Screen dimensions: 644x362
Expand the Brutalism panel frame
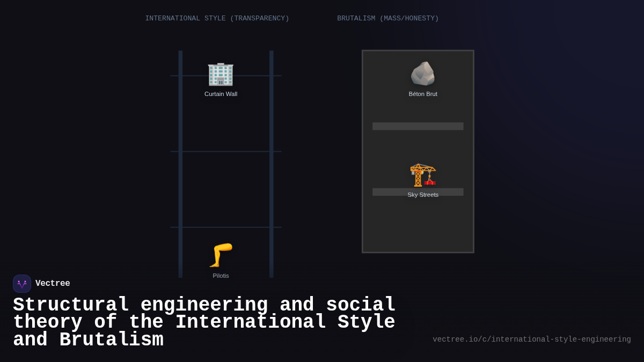tap(418, 151)
